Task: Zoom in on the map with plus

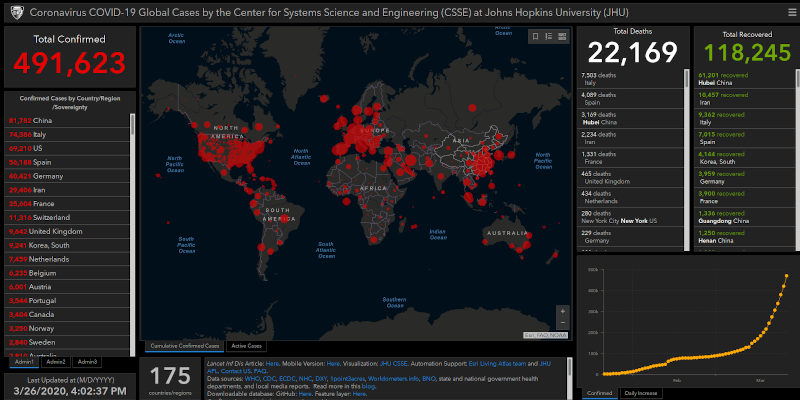Action: click(563, 311)
